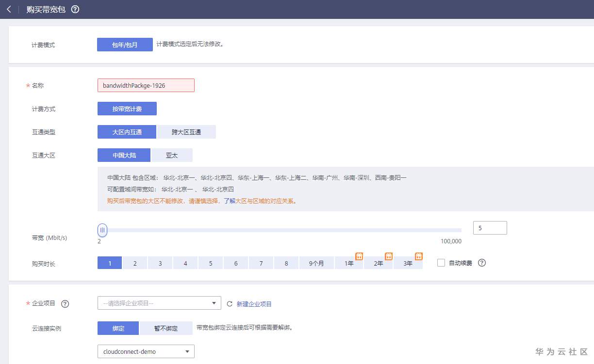Viewport: 594px width, 364px height.
Task: Open the cloudconnect-demo instance dropdown
Action: (146, 351)
